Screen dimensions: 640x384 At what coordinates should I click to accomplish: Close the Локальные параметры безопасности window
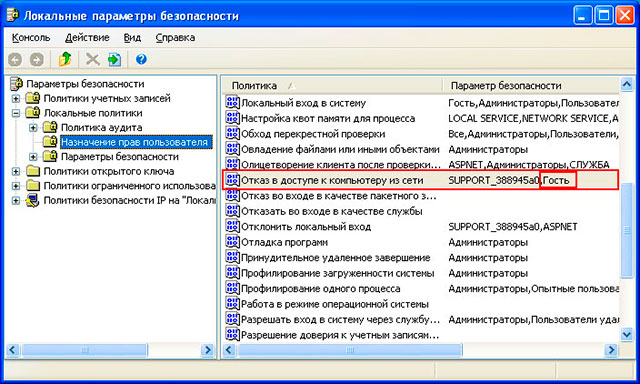coord(625,16)
